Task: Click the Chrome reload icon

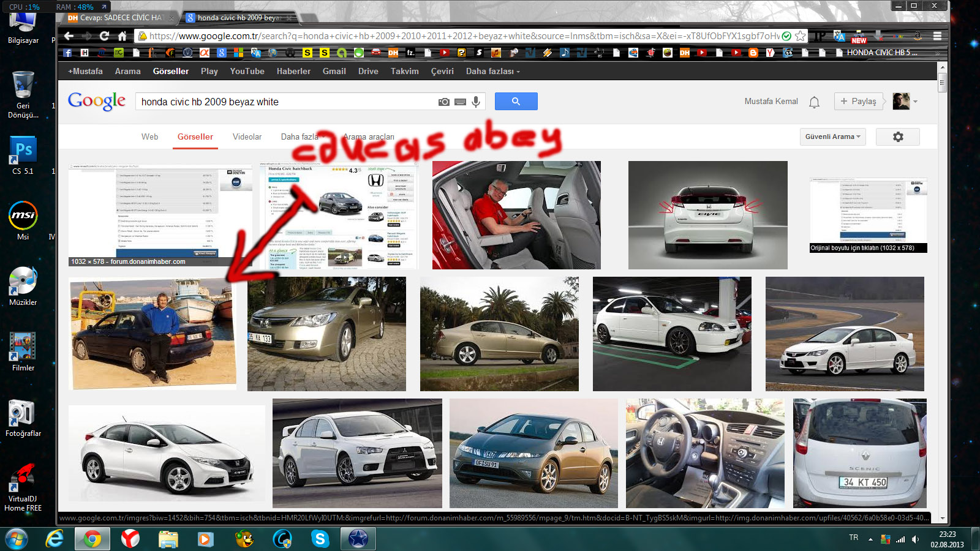Action: (105, 36)
